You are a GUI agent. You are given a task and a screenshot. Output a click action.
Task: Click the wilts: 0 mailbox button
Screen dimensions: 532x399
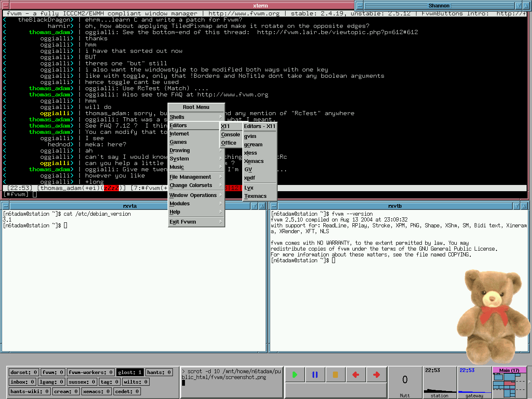136,382
